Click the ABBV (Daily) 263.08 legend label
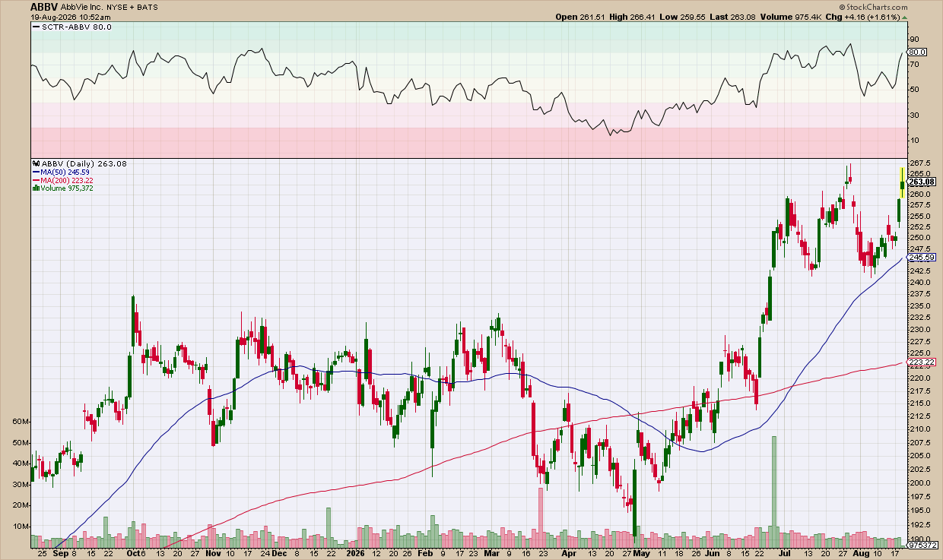Screen dimensions: 943x560 [84, 163]
